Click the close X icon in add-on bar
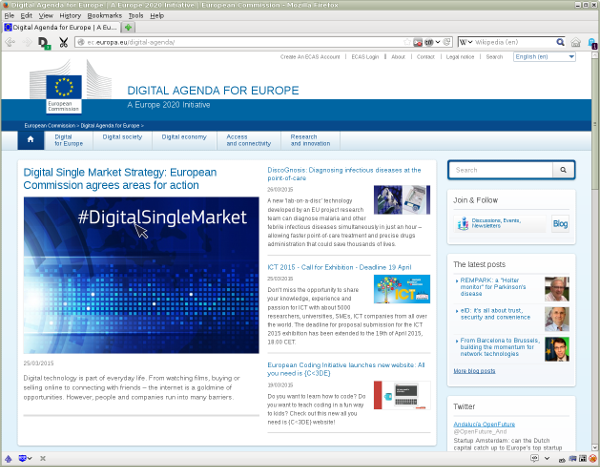The height and width of the screenshot is (467, 600). tap(43, 458)
